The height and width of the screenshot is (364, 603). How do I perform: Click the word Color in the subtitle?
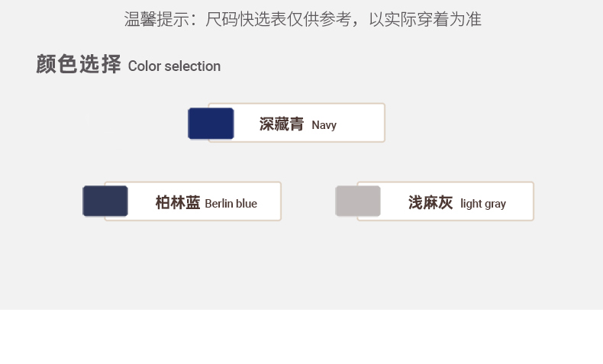pos(144,66)
